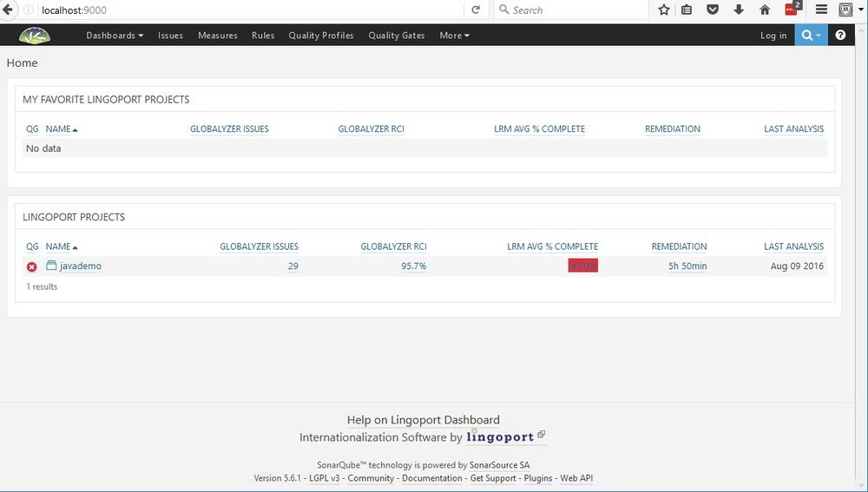Go to the Quality Profiles page
Image resolution: width=868 pixels, height=492 pixels.
tap(321, 36)
